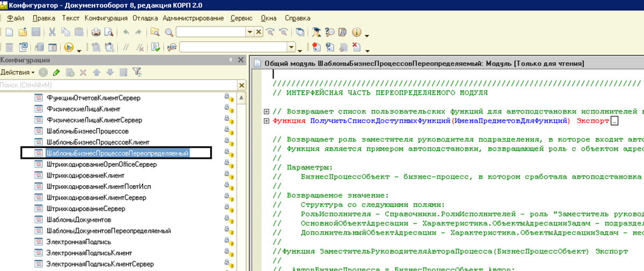Remove all breakpoints with the red X icon

coord(356,47)
